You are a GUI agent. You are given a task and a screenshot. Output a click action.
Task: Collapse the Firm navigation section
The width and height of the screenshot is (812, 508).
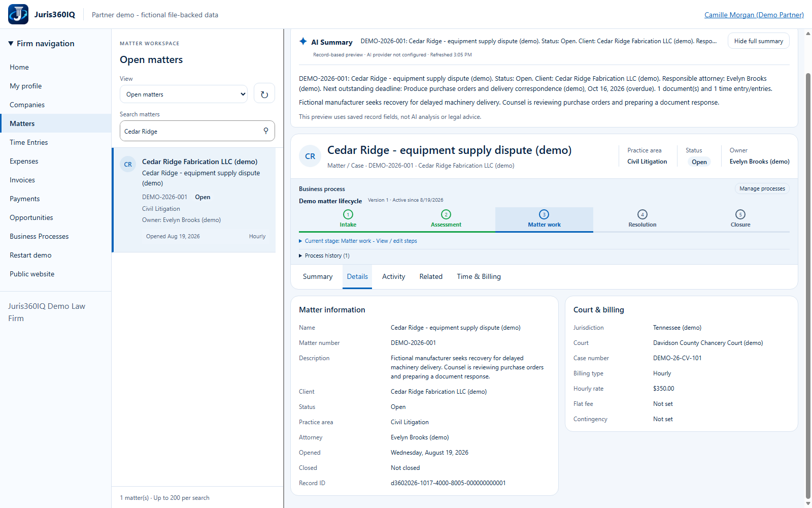42,44
